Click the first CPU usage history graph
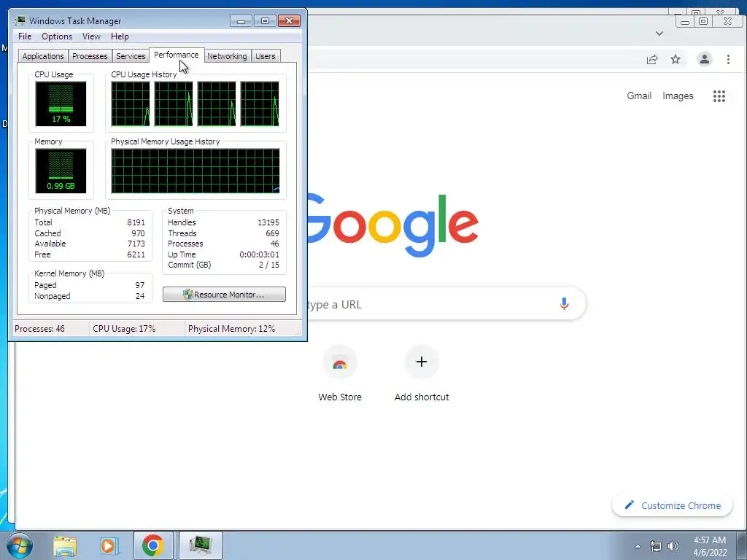 coord(130,104)
